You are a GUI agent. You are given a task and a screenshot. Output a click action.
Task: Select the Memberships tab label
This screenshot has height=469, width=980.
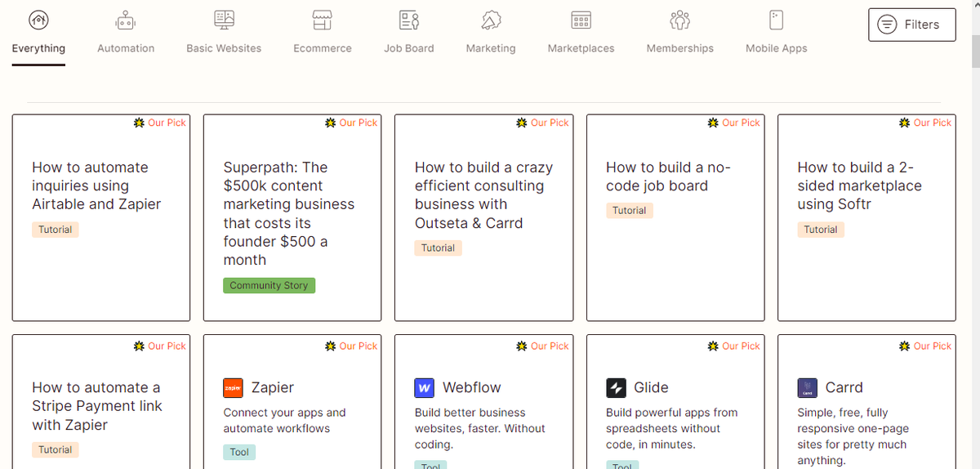pyautogui.click(x=680, y=48)
